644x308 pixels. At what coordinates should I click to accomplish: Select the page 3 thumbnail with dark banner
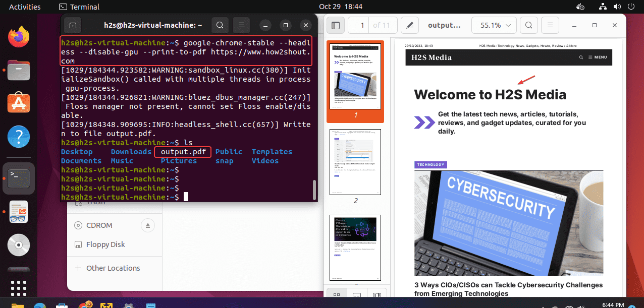[355, 248]
